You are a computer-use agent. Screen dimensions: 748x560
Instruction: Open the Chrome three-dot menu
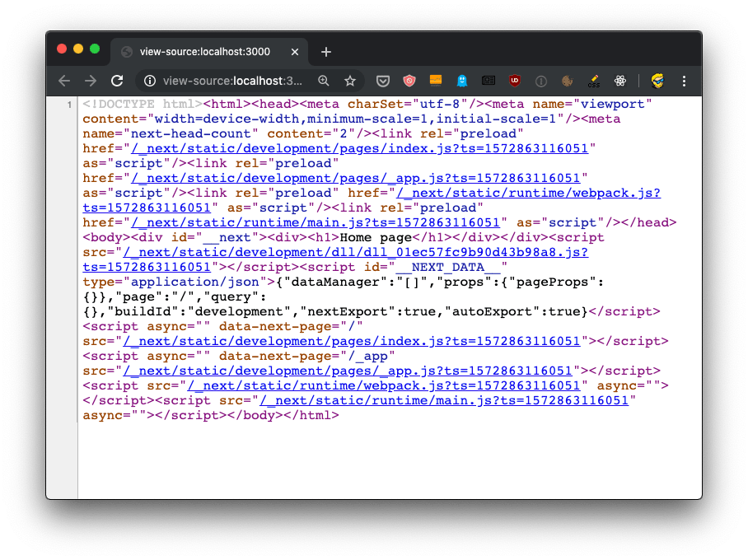tap(684, 81)
